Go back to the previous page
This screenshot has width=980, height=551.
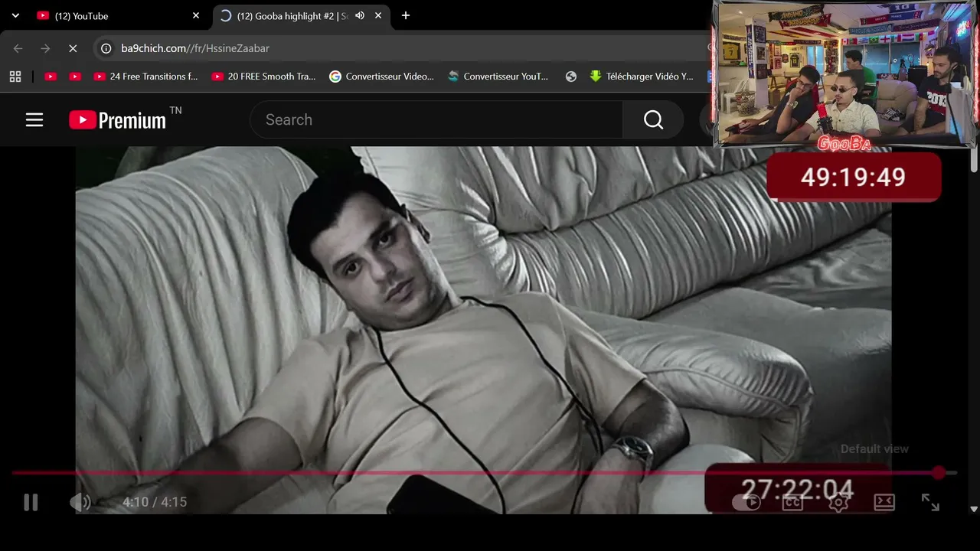click(18, 48)
